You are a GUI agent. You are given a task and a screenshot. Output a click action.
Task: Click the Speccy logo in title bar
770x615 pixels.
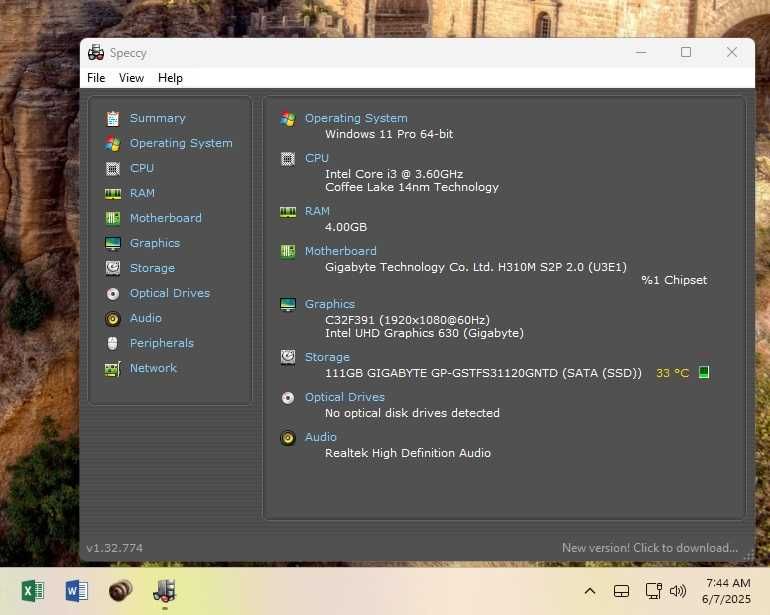[96, 53]
